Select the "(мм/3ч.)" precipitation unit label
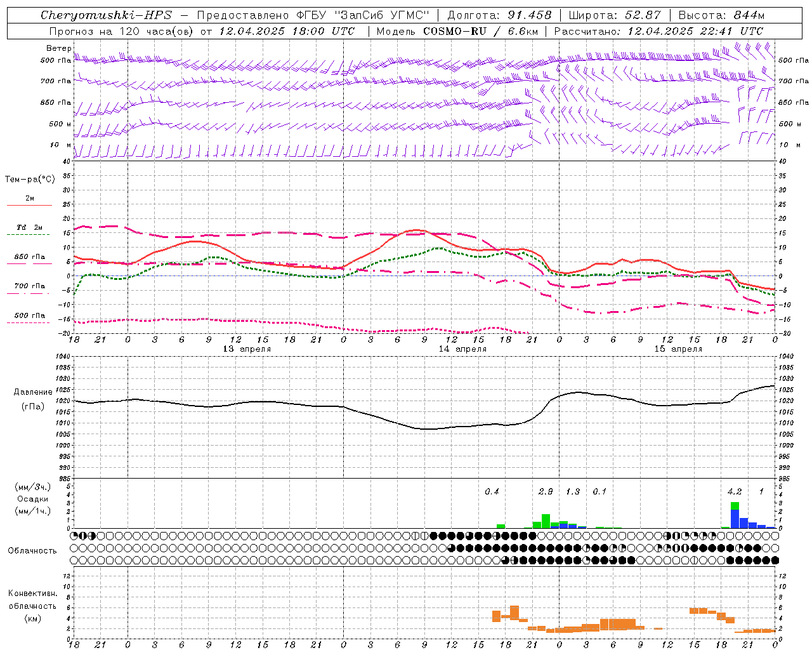This screenshot has height=650, width=812. [33, 487]
